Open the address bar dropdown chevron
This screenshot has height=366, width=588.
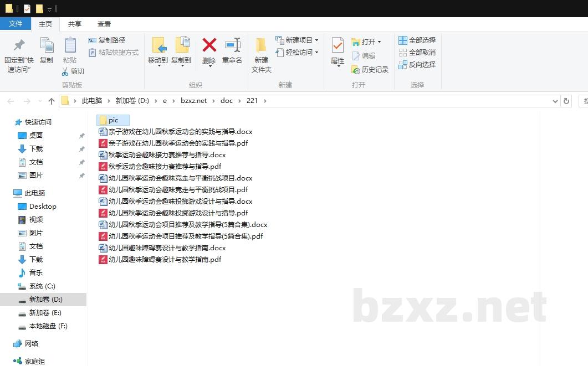(x=555, y=101)
